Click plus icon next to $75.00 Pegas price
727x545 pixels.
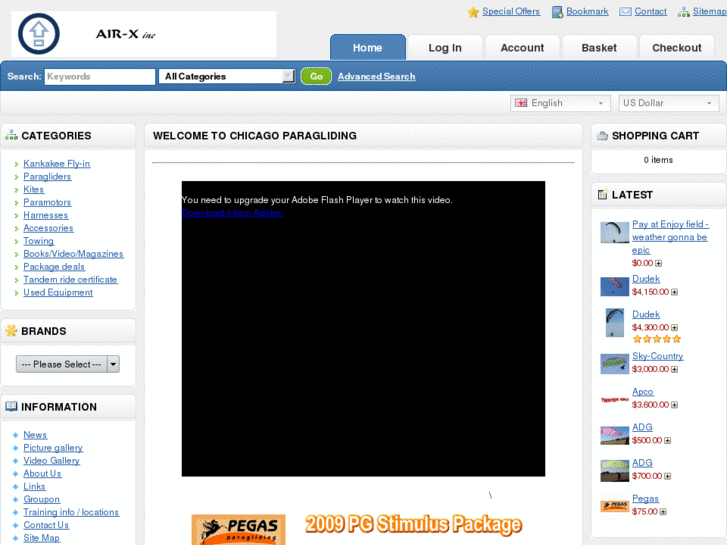[663, 512]
